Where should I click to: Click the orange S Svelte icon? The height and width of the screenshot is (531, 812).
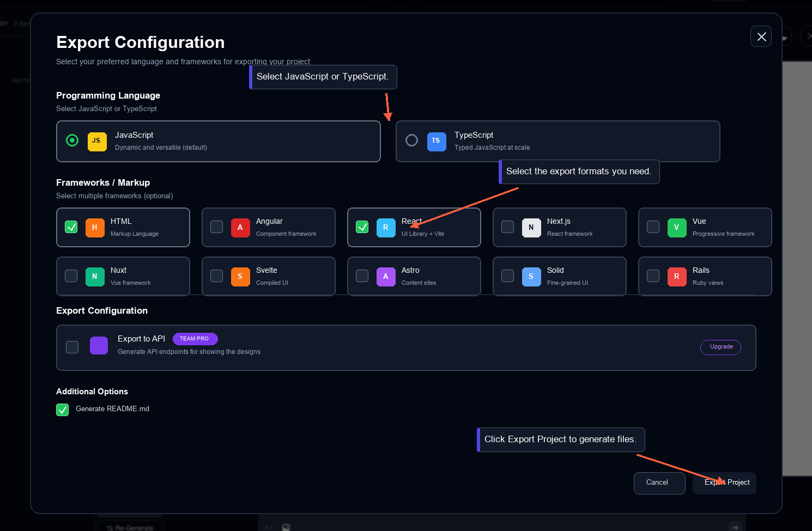point(240,277)
